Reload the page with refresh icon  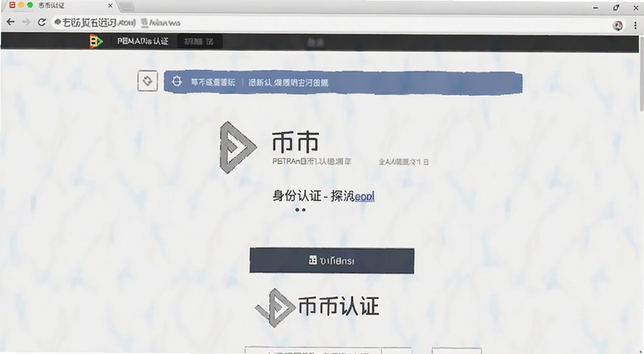[42, 23]
